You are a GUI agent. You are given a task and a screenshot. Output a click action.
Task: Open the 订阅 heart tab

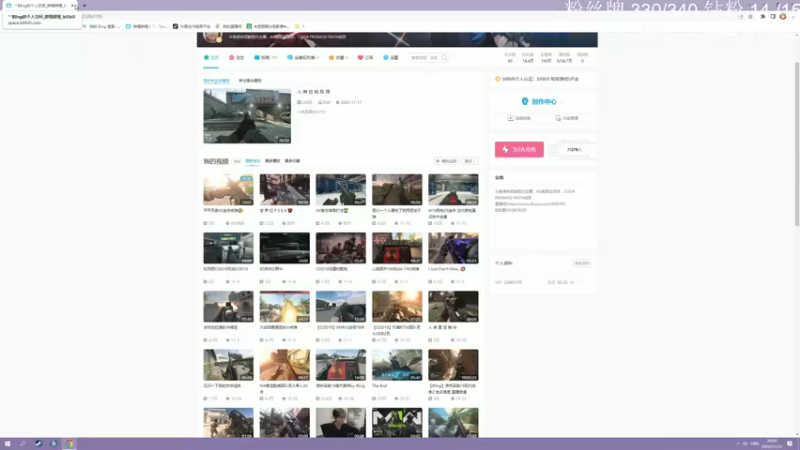click(365, 58)
